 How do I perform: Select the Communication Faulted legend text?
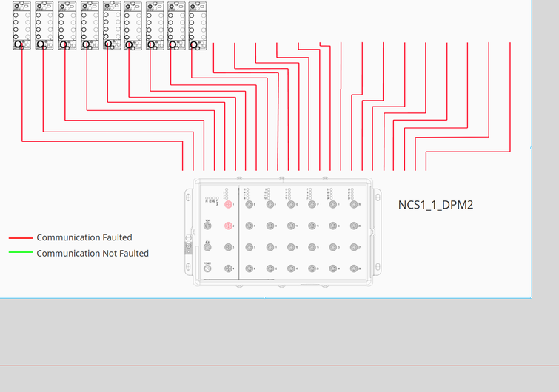tap(84, 238)
